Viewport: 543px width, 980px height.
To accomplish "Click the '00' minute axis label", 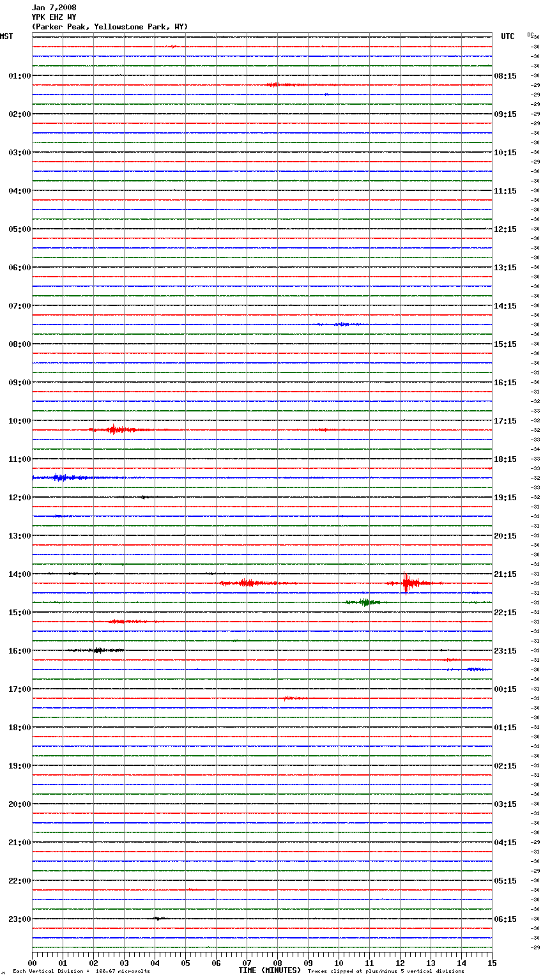I will 32,963.
